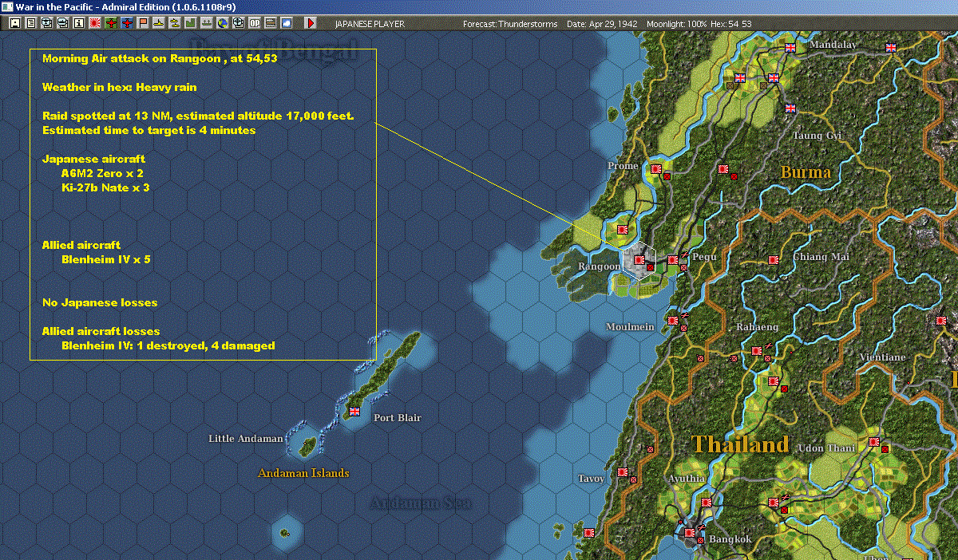
Task: Click the Date: Apr 29, 1942 text
Action: tap(602, 24)
